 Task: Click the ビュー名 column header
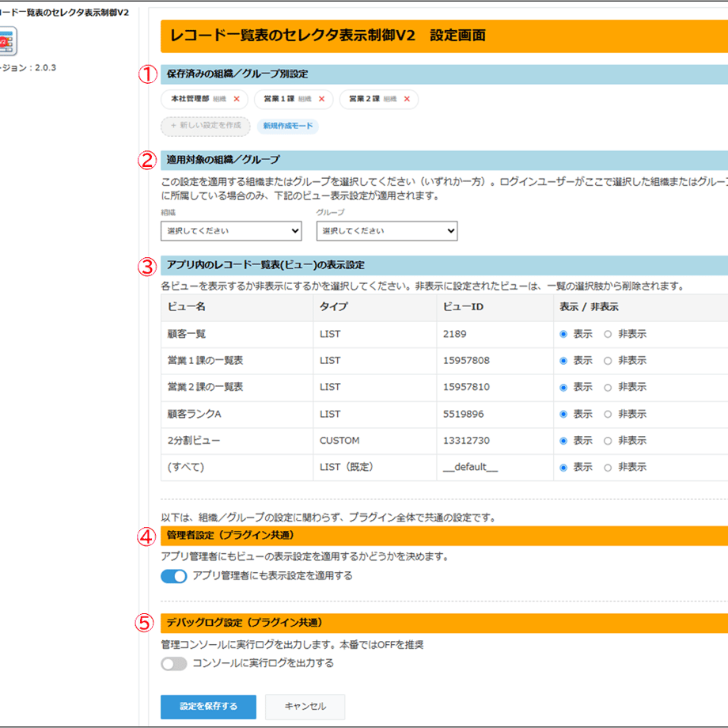pyautogui.click(x=237, y=307)
